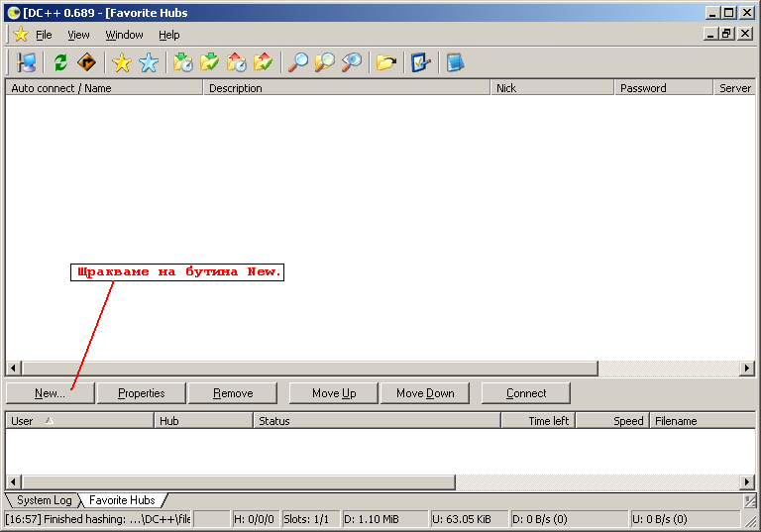The height and width of the screenshot is (532, 761).
Task: Open the Search magnifier icon
Action: (298, 62)
